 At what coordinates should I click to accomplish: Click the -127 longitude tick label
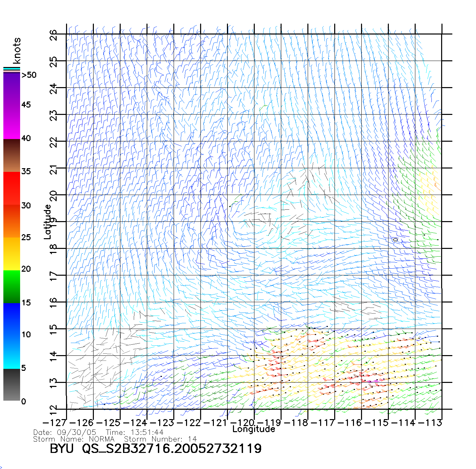pyautogui.click(x=55, y=423)
